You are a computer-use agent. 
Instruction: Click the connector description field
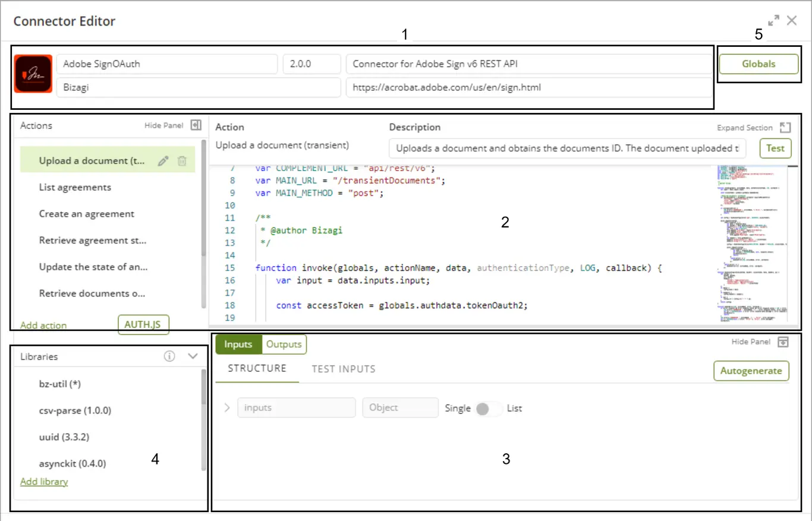[x=528, y=64]
